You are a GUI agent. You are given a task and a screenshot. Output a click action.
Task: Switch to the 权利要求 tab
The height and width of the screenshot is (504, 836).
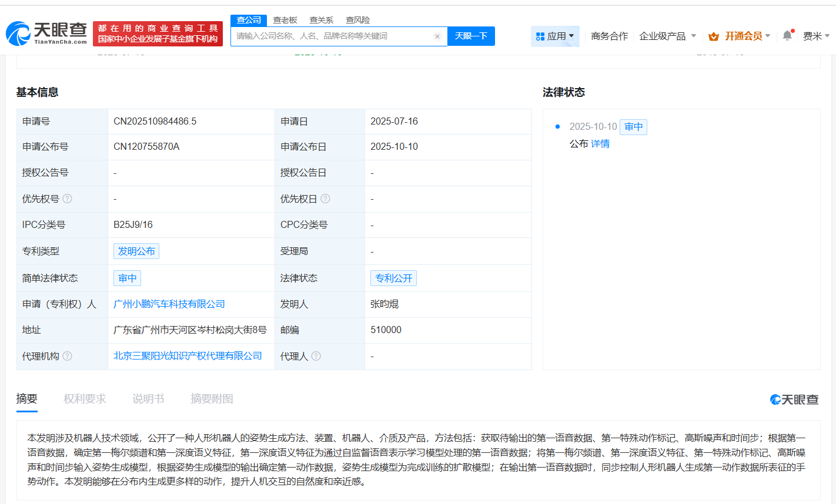(85, 399)
